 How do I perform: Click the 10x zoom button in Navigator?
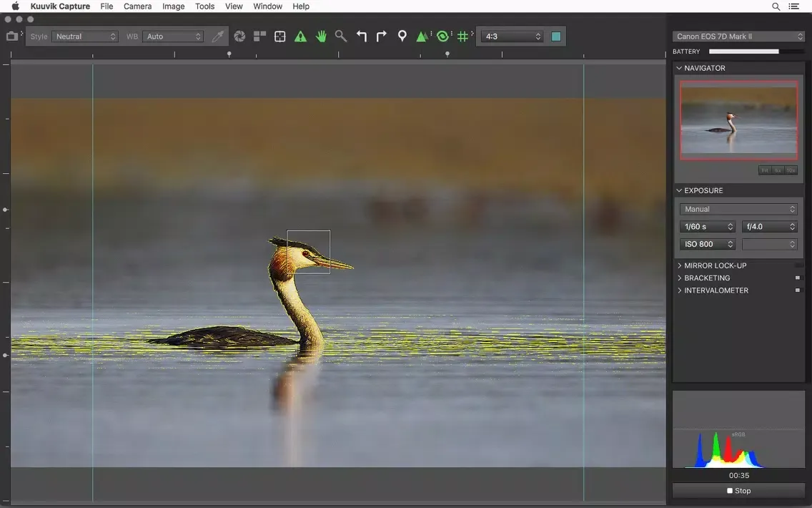tap(791, 170)
